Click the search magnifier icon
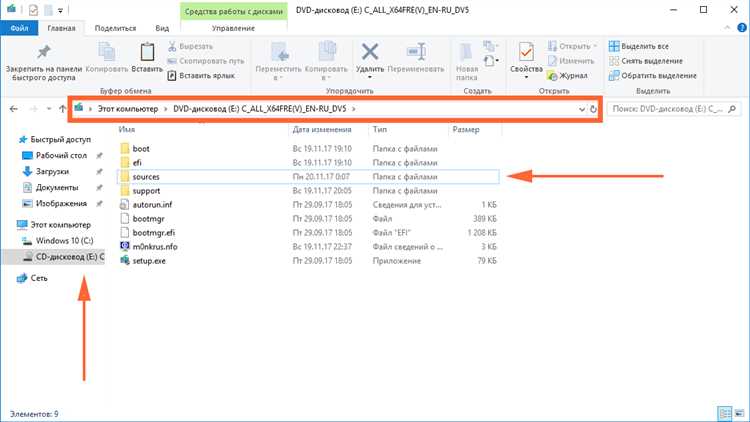This screenshot has width=750, height=422. pos(732,109)
